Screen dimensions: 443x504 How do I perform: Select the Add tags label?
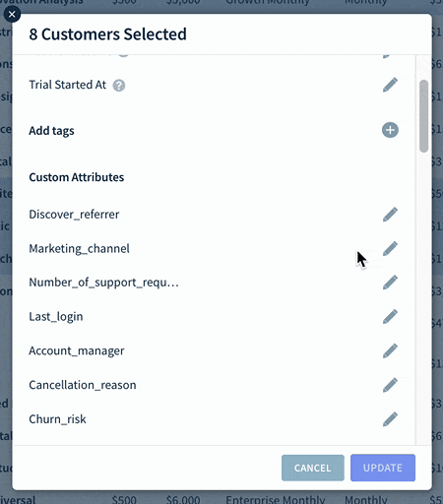[51, 131]
